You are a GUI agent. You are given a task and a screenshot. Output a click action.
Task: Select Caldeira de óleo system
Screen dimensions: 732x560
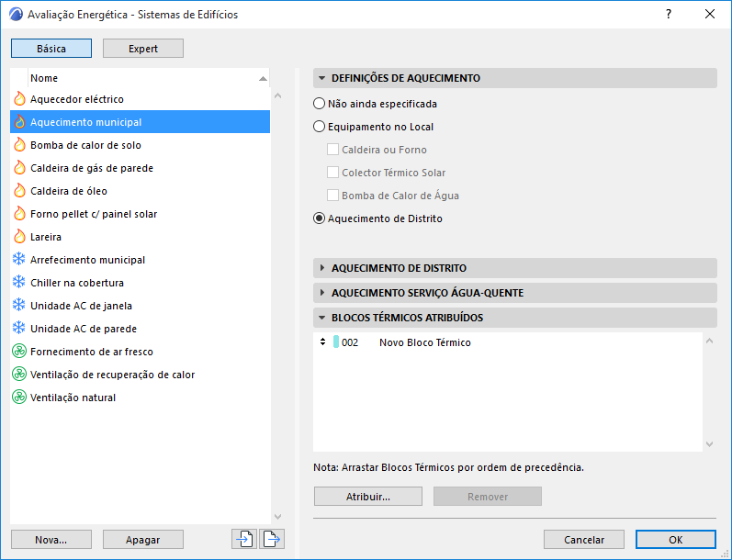140,190
